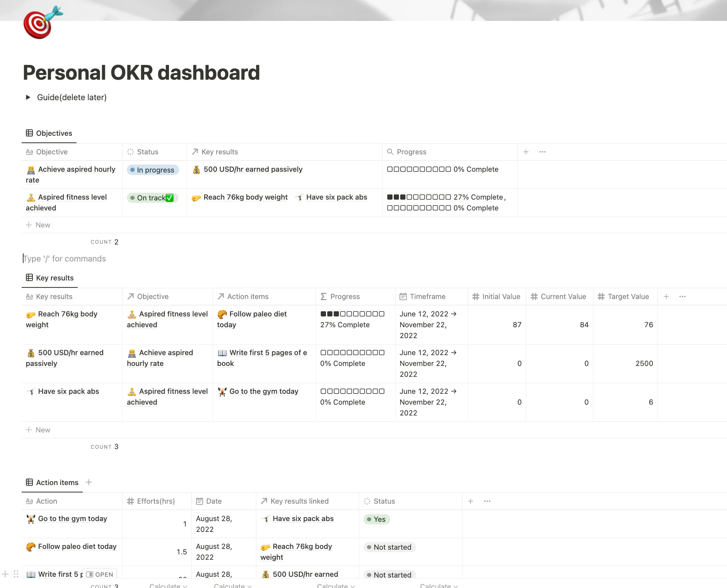Click the calendar icon in the Timeframe header
The image size is (727, 588).
[403, 296]
